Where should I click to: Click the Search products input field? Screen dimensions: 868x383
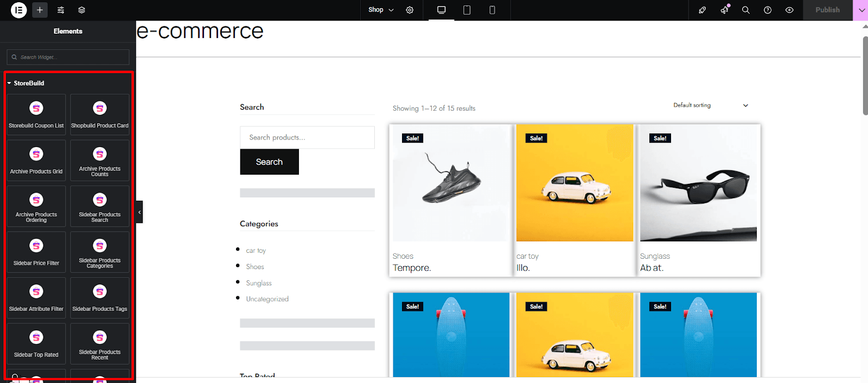(307, 137)
